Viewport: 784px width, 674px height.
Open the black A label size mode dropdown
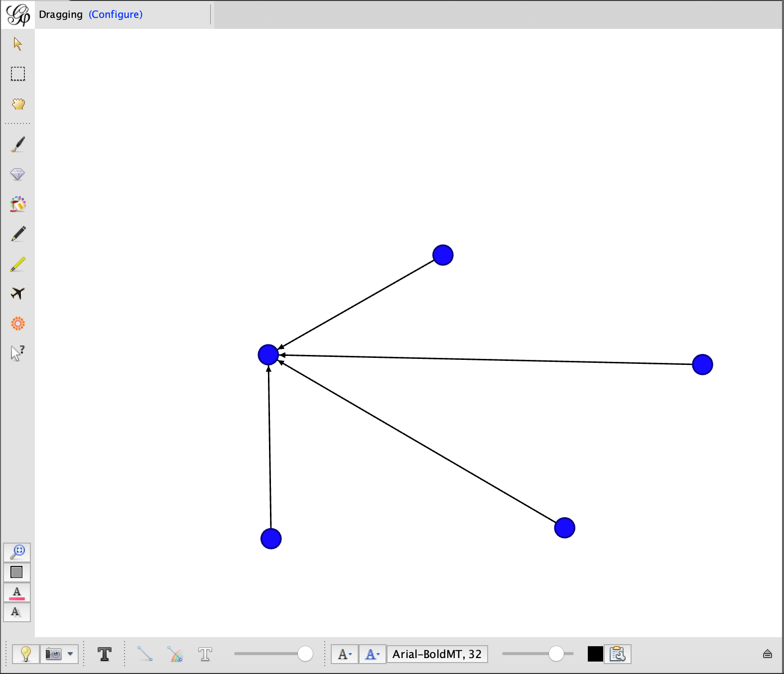coord(345,654)
